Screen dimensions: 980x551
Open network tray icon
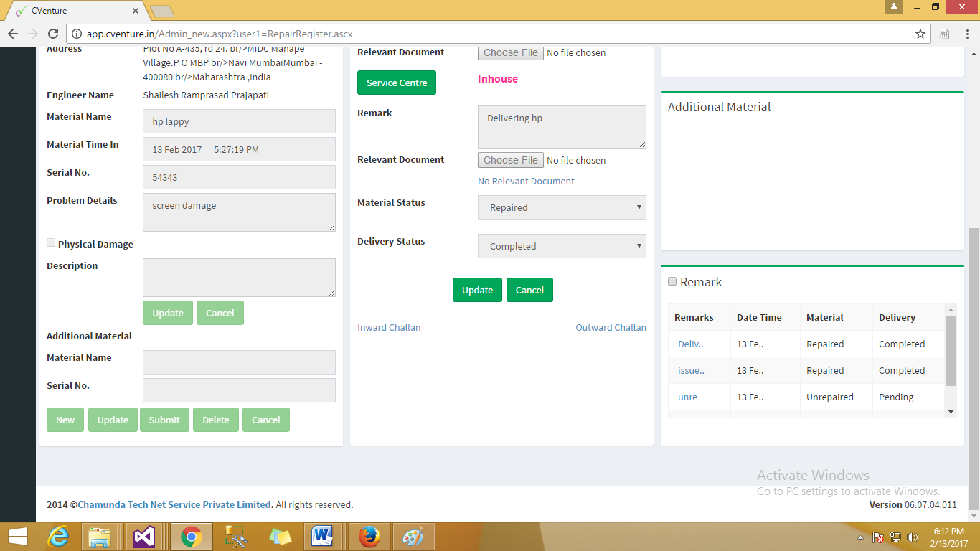[x=895, y=537]
